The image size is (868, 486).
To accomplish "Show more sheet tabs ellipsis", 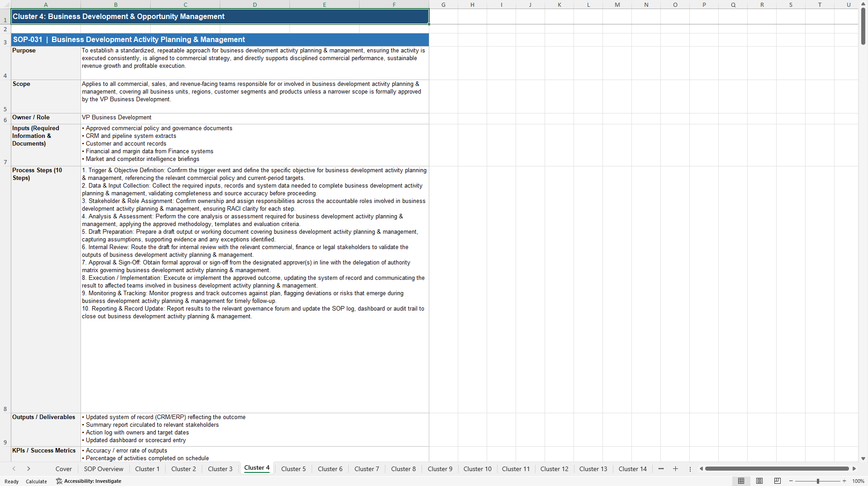I will pyautogui.click(x=661, y=469).
